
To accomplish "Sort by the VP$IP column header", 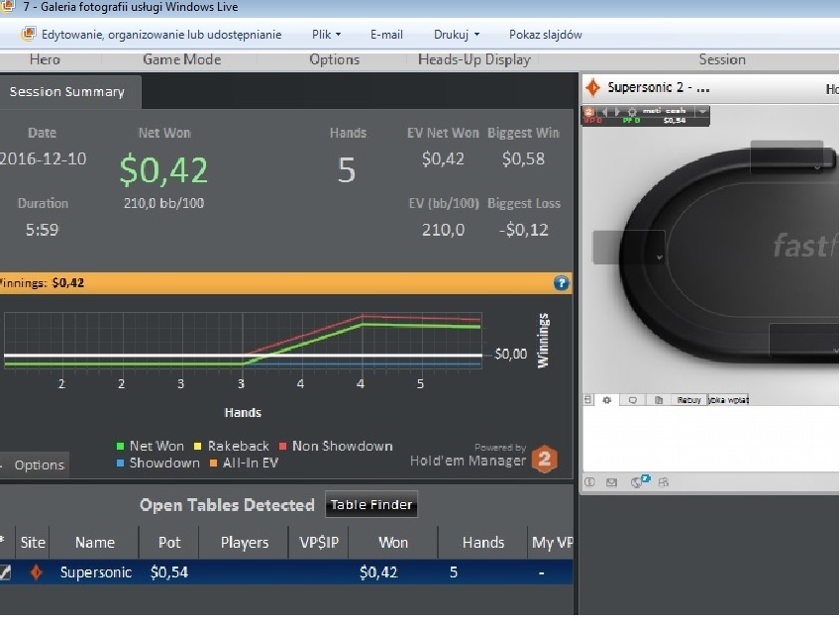I will [319, 543].
